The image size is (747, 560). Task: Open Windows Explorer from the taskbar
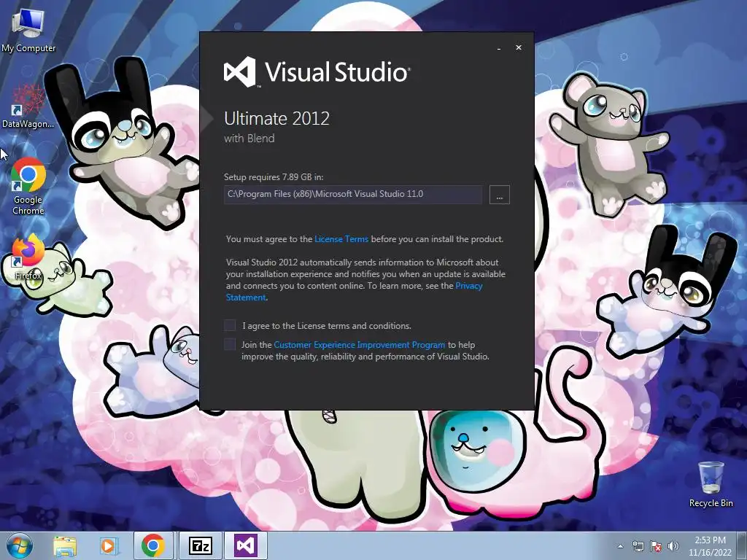65,545
